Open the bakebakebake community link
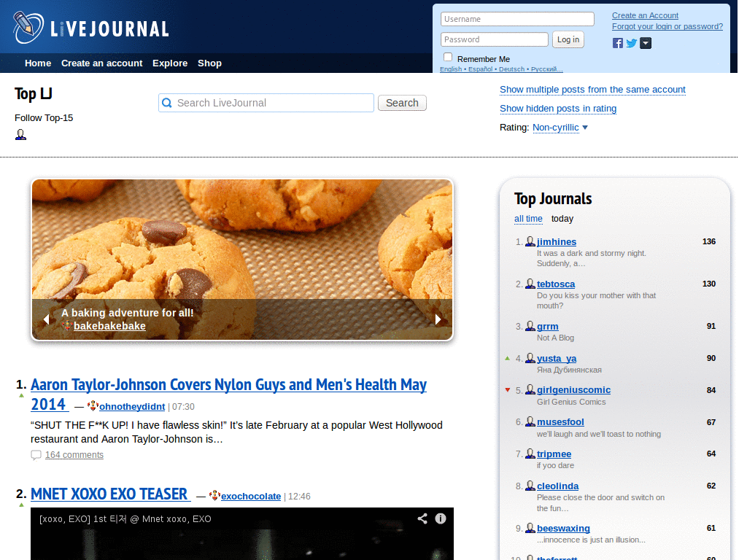The height and width of the screenshot is (560, 747). [x=109, y=326]
